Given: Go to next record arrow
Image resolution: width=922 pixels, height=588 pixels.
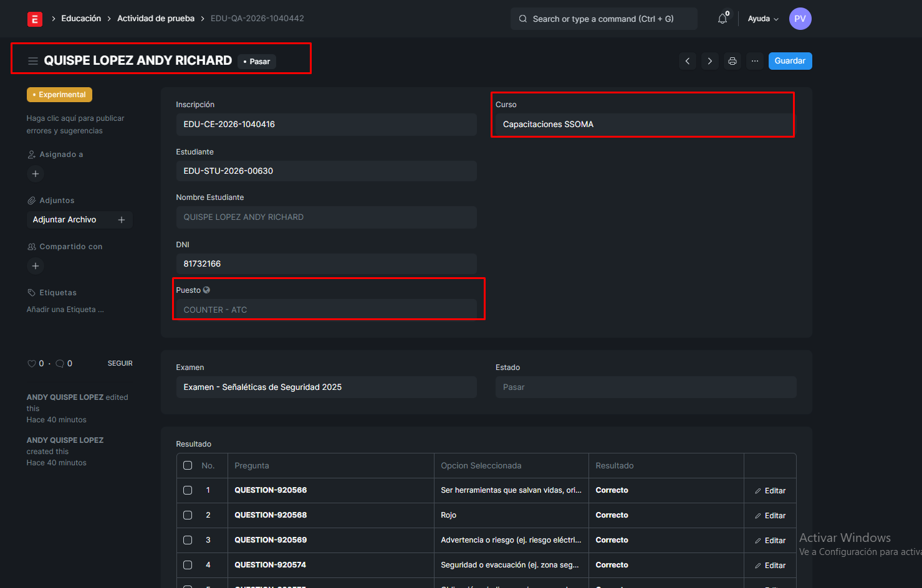Looking at the screenshot, I should tap(709, 61).
